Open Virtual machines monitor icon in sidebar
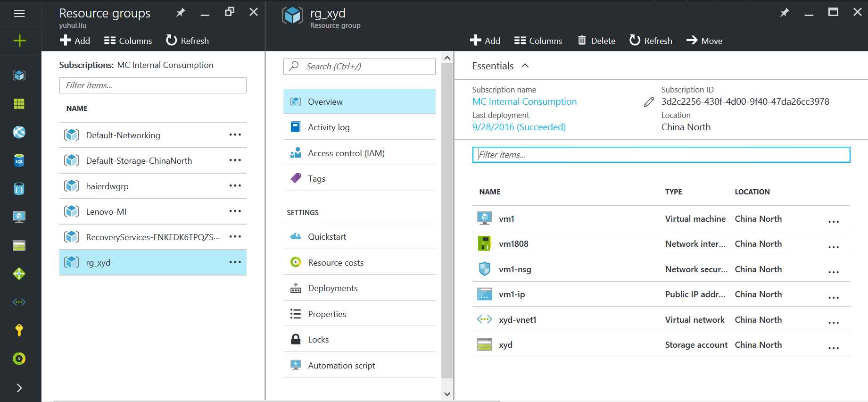 pos(19,217)
